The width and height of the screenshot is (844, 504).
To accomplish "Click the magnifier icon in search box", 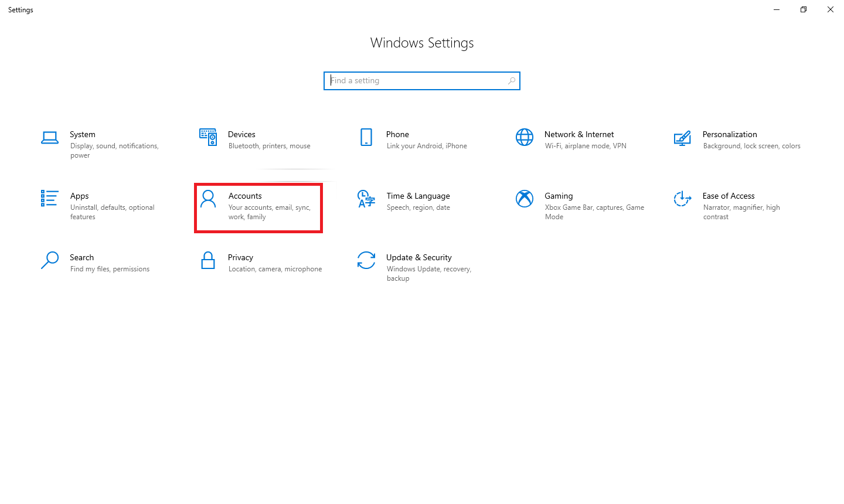I will point(512,81).
